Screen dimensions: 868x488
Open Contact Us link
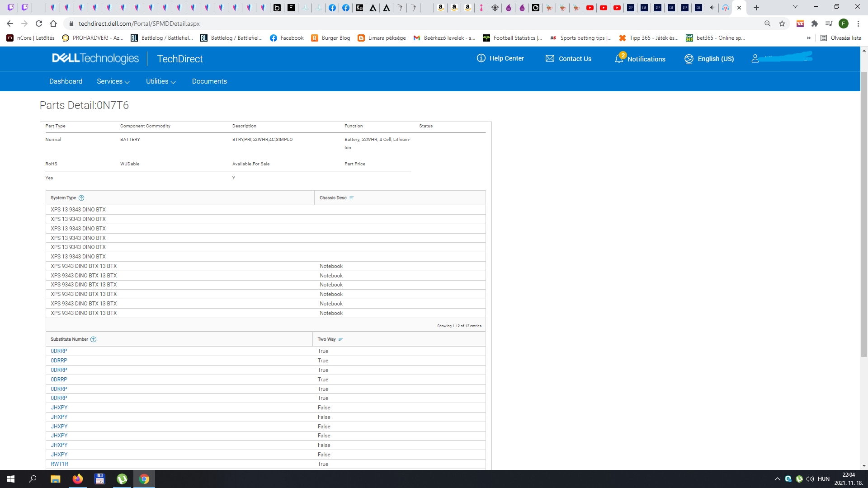[575, 59]
